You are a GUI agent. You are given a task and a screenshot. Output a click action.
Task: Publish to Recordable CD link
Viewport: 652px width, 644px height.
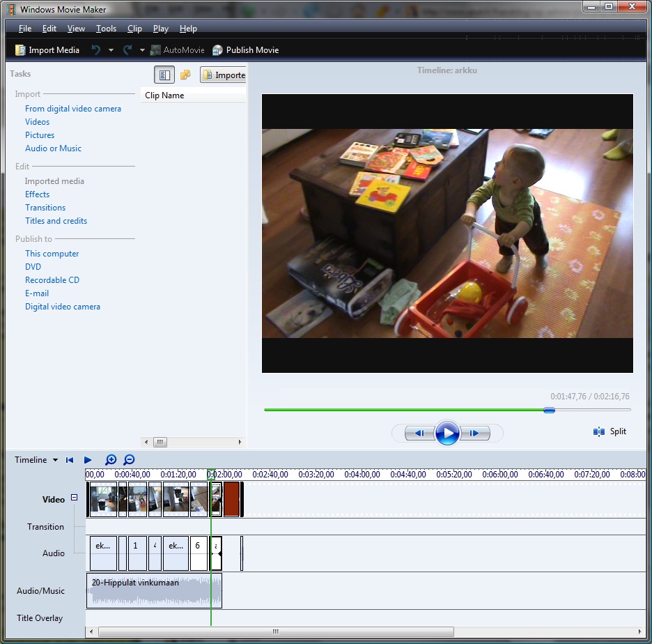(x=52, y=280)
